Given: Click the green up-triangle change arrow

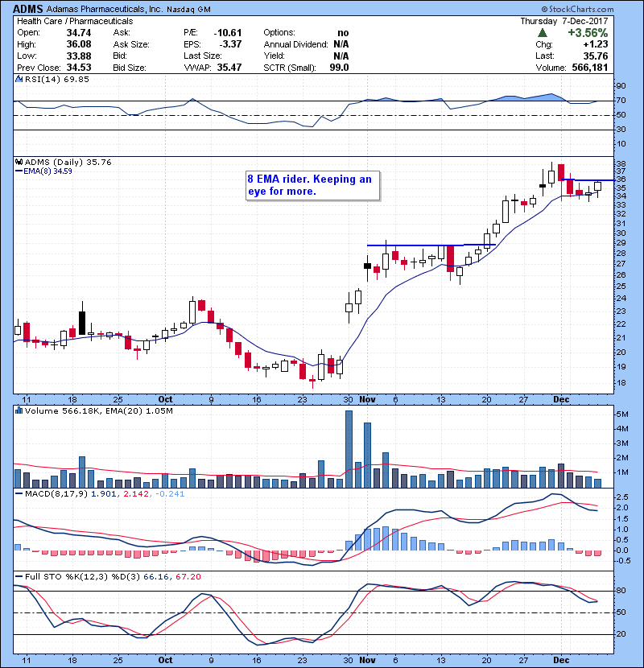Looking at the screenshot, I should (x=543, y=33).
